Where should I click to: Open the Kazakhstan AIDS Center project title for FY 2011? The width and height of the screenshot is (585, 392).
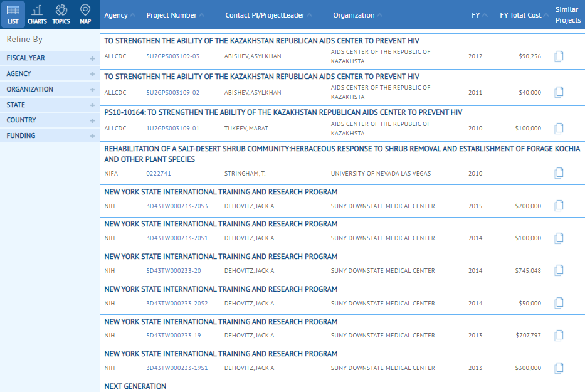262,77
